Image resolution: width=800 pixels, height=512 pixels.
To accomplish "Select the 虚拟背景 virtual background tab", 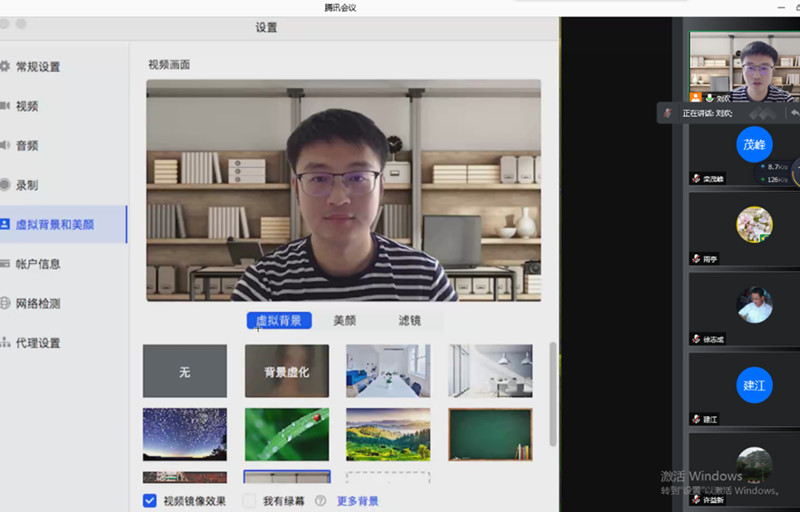I will click(x=279, y=321).
